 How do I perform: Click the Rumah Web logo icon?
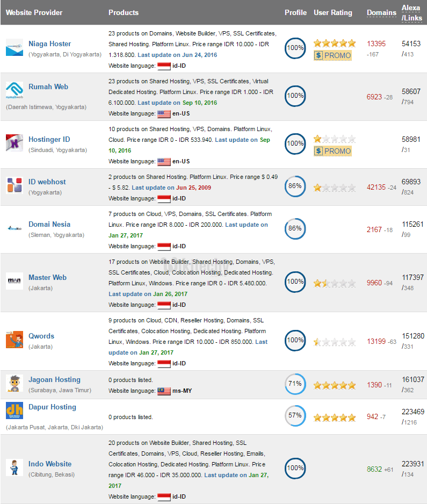click(15, 90)
